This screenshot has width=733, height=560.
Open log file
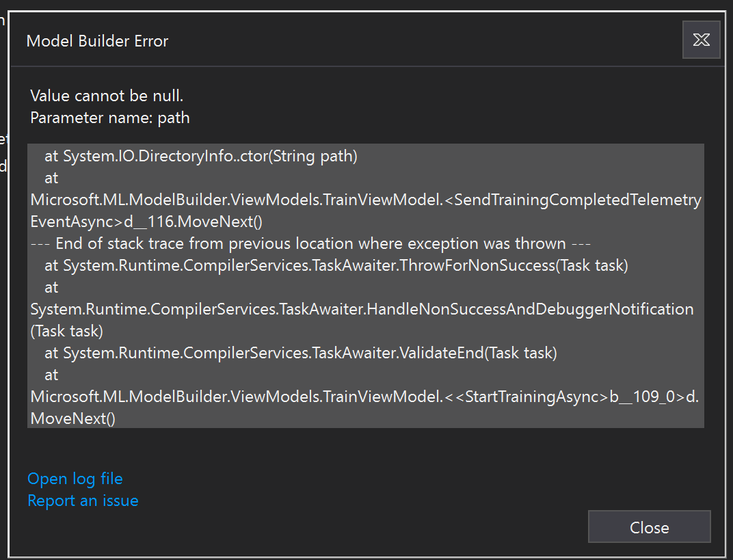tap(75, 479)
